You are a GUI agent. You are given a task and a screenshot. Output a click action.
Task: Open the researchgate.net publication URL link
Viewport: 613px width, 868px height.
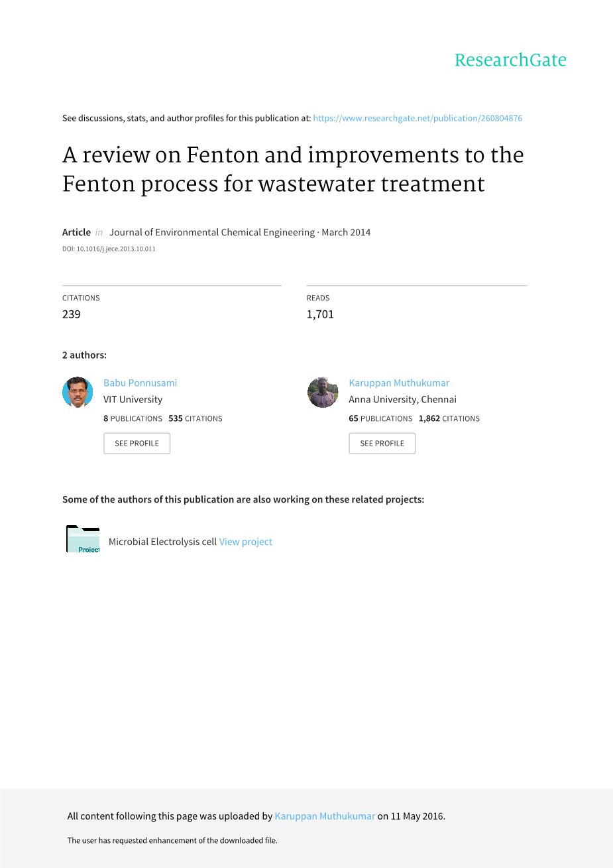coord(418,118)
